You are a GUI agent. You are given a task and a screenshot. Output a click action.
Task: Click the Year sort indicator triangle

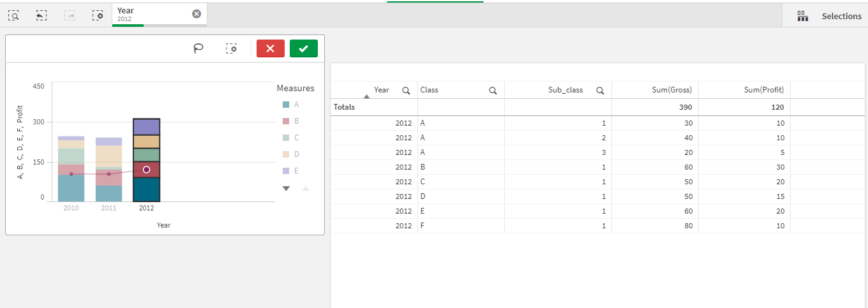pyautogui.click(x=366, y=97)
